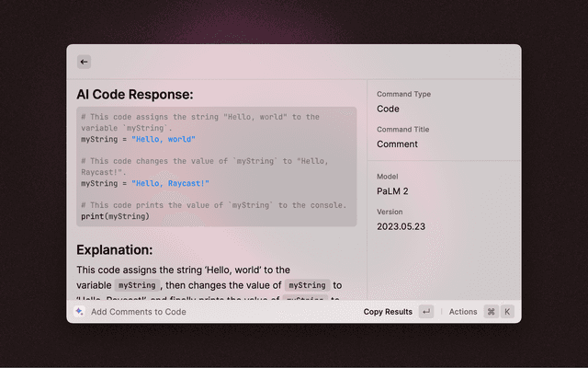Click the Add Comments to Code label

pos(139,312)
